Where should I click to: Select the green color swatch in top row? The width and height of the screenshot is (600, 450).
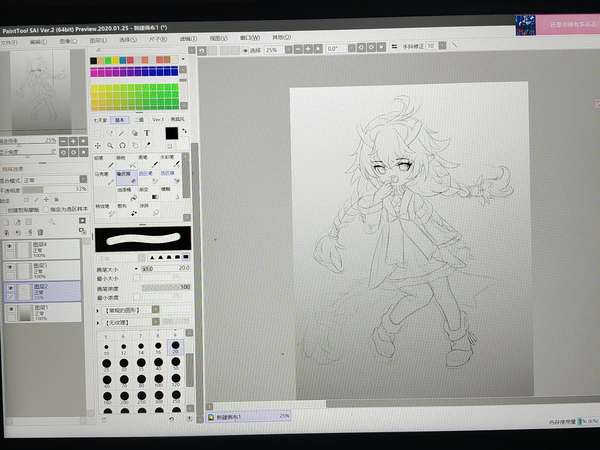pyautogui.click(x=108, y=60)
